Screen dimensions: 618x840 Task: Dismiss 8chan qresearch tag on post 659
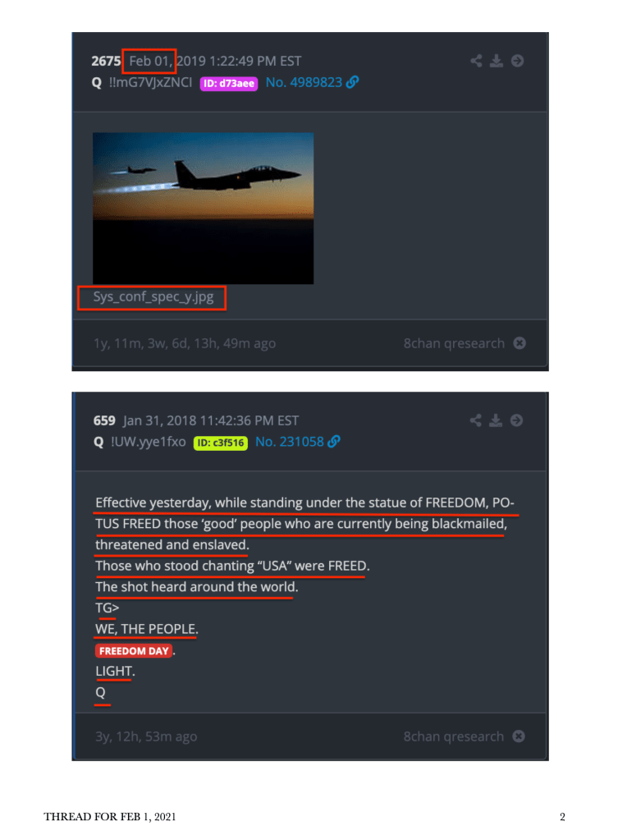point(519,736)
